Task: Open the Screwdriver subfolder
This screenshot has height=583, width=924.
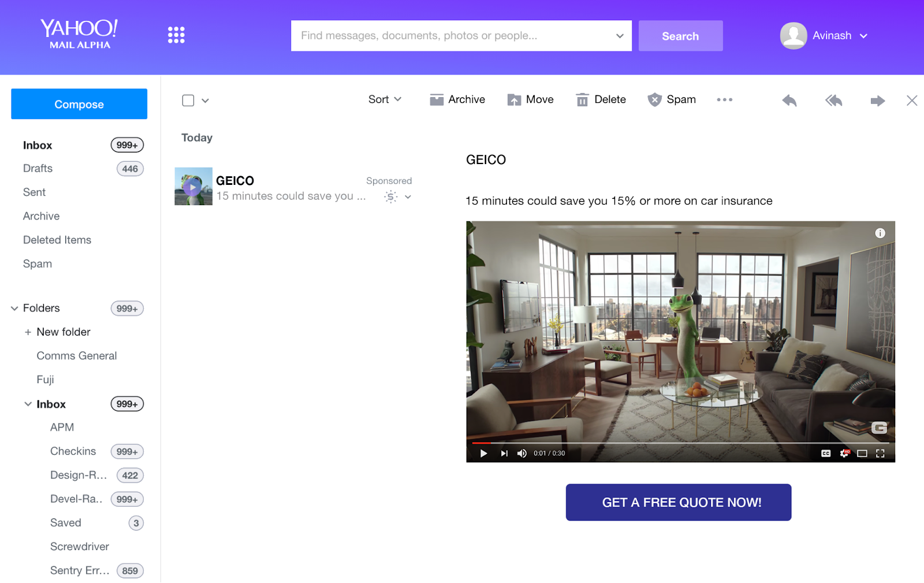Action: pyautogui.click(x=80, y=547)
